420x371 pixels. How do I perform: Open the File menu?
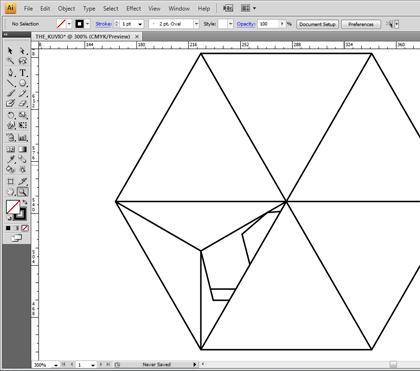(28, 9)
